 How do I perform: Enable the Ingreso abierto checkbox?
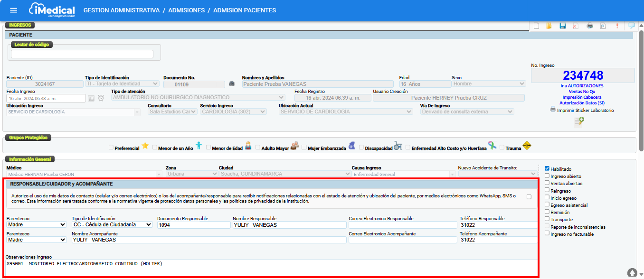(547, 176)
